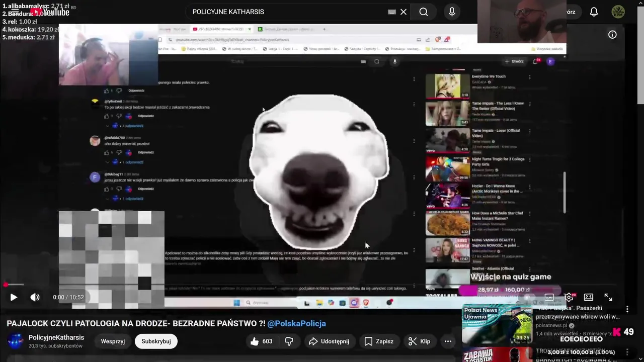Open the PolicyjneKatharsis channel avatar
This screenshot has height=362, width=644.
16,341
